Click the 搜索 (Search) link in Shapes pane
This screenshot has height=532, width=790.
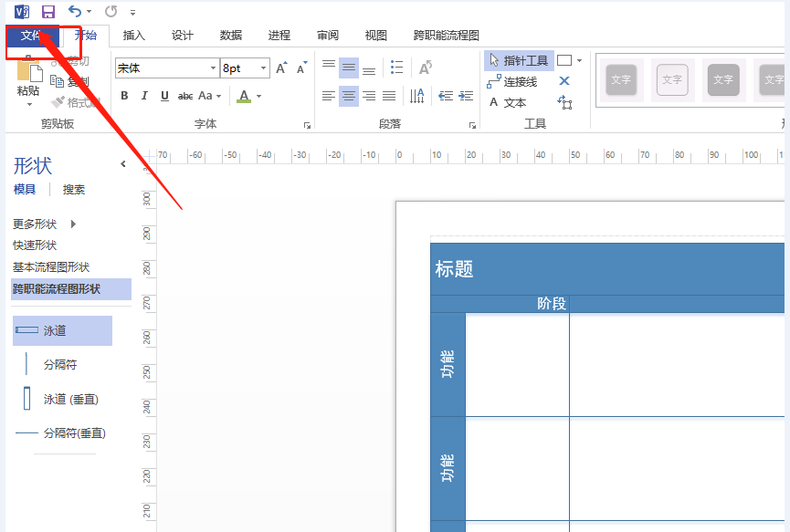pyautogui.click(x=74, y=190)
